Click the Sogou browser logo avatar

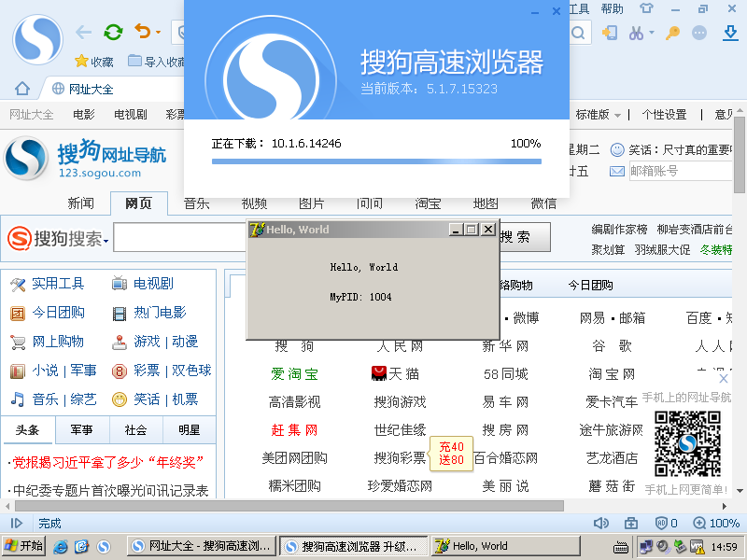[x=37, y=39]
